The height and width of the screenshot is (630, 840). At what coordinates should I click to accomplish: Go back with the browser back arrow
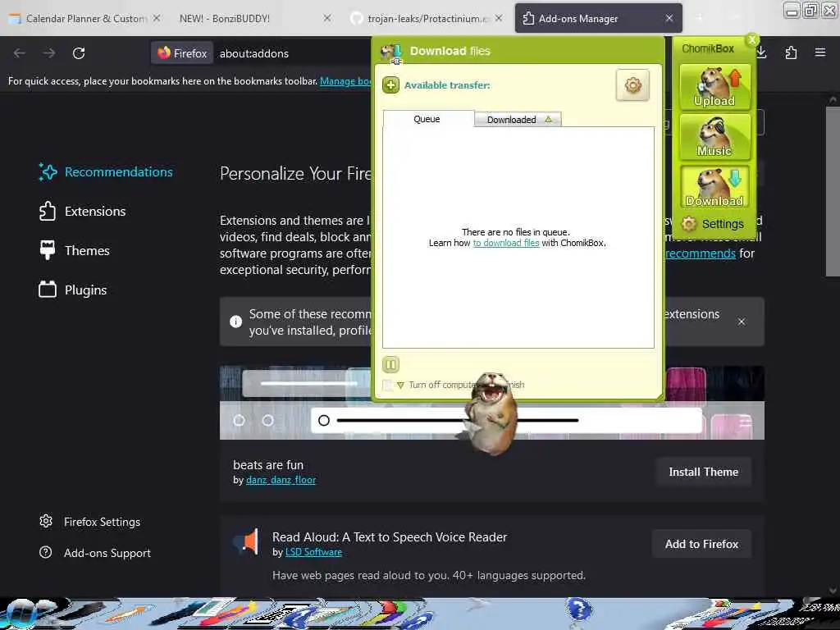point(20,53)
